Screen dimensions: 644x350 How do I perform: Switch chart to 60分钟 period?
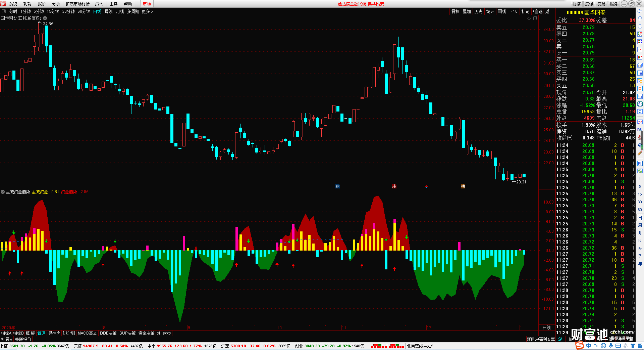pyautogui.click(x=84, y=11)
